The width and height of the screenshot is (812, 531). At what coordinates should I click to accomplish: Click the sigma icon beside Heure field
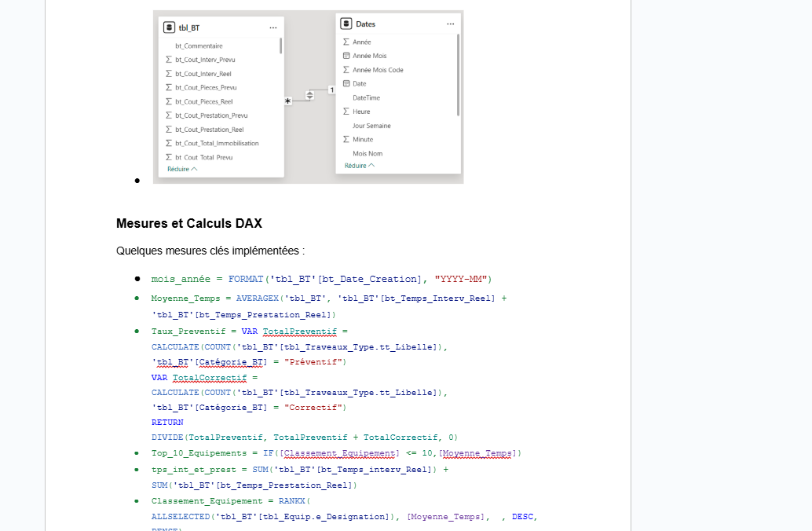pos(346,112)
